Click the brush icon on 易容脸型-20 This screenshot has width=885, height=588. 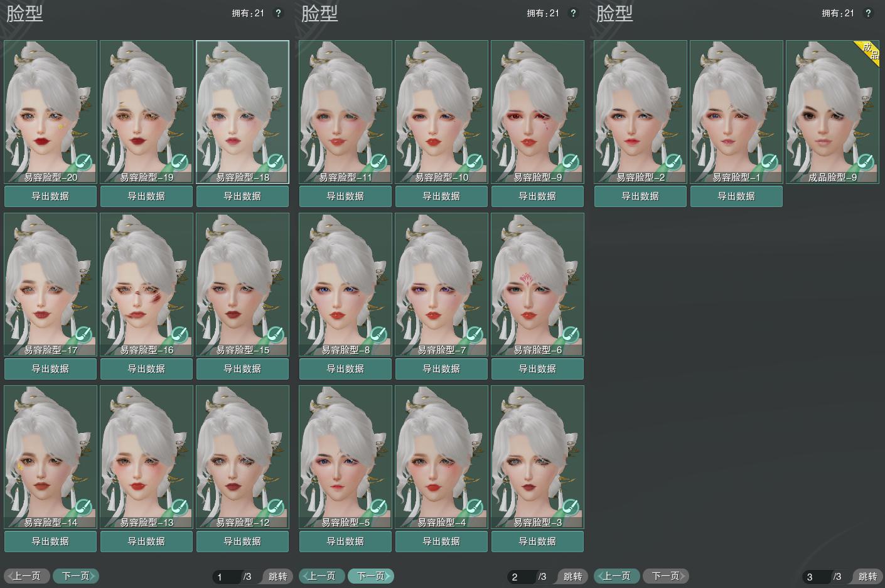pyautogui.click(x=83, y=163)
